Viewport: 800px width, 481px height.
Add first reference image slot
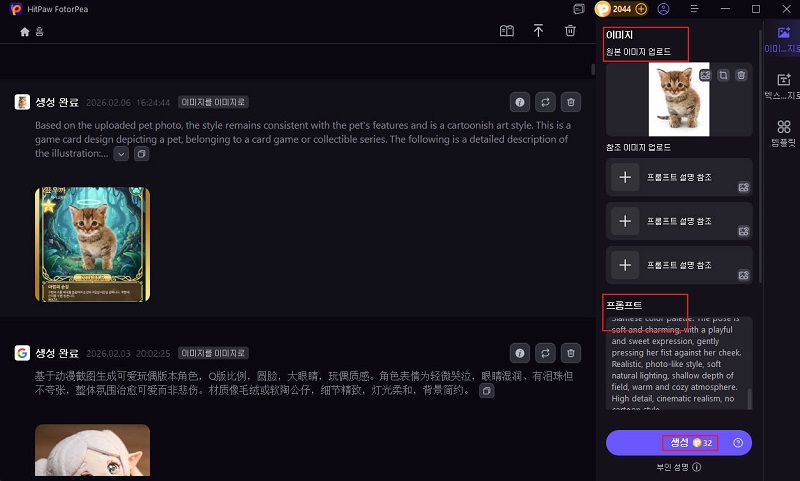(x=625, y=177)
